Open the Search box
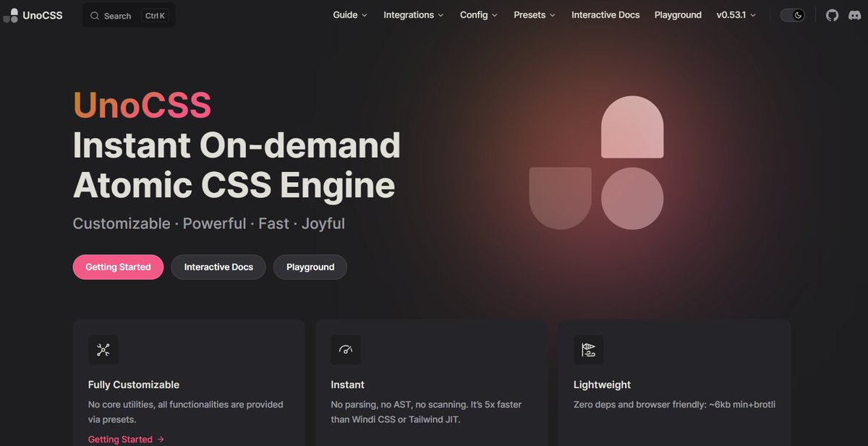The height and width of the screenshot is (446, 868). click(x=129, y=15)
